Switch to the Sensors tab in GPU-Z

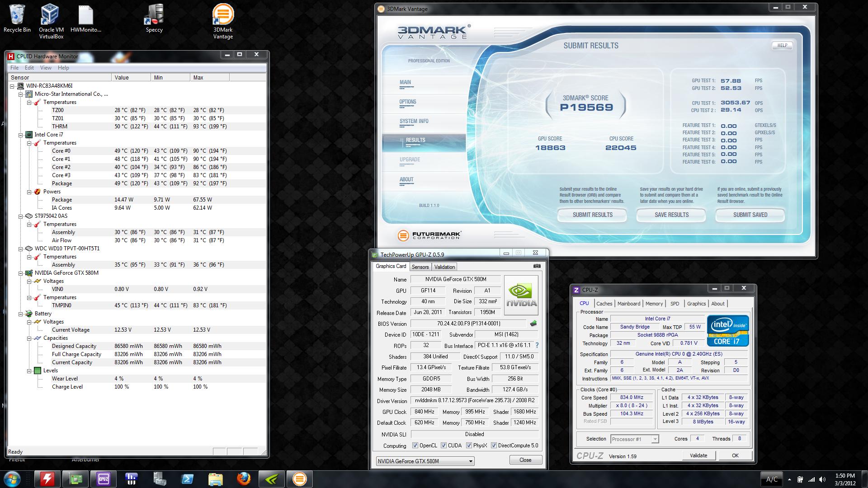420,267
